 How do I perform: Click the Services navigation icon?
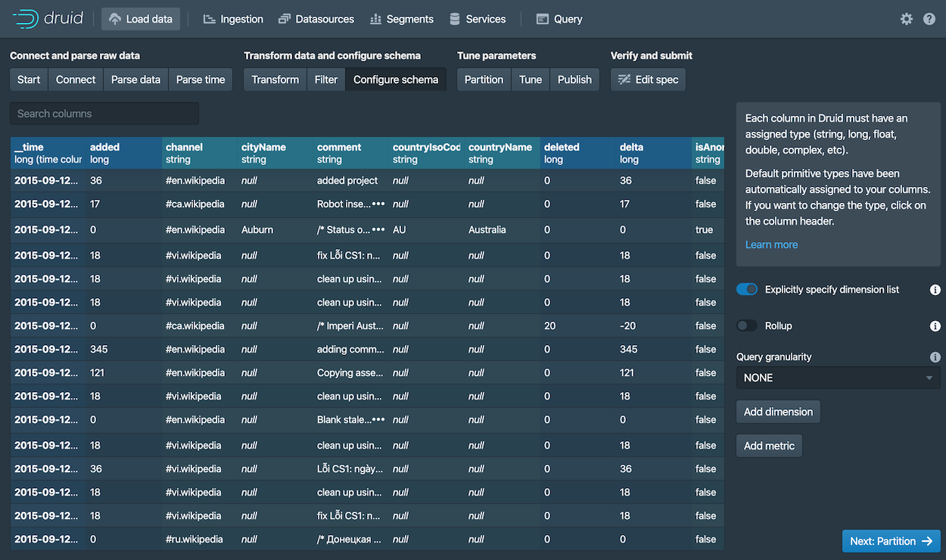point(478,19)
